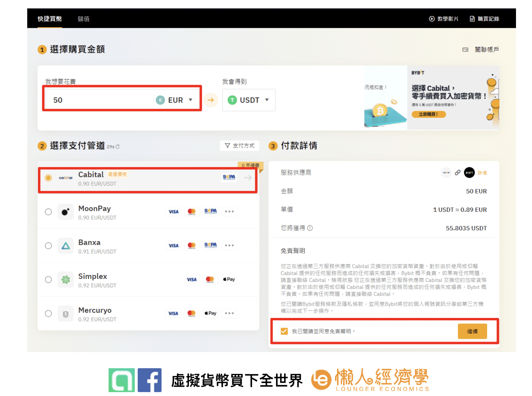The height and width of the screenshot is (396, 532).
Task: Open the Cabital zero-fee promotion banner
Action: click(x=453, y=98)
